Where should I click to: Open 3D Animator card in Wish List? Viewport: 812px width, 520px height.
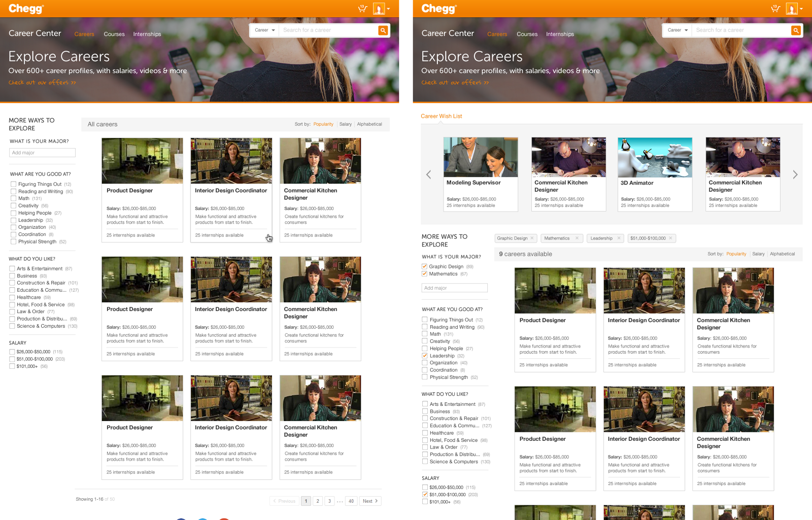[655, 174]
